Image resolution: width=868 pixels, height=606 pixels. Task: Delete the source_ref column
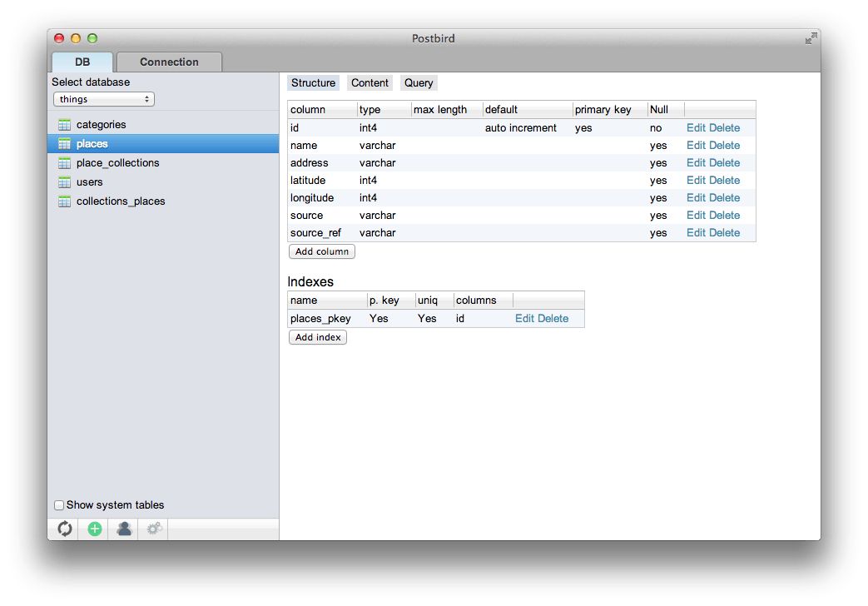click(x=724, y=232)
